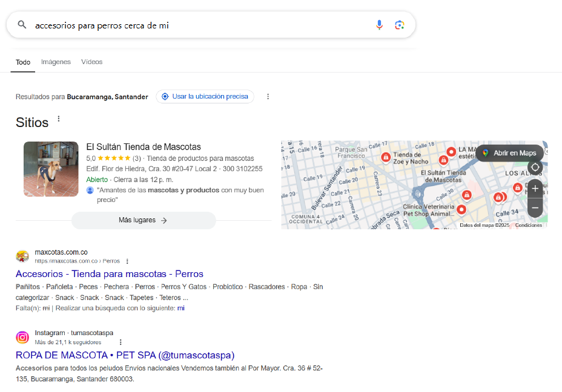Click Usar la ubicación precisa button

click(x=205, y=96)
